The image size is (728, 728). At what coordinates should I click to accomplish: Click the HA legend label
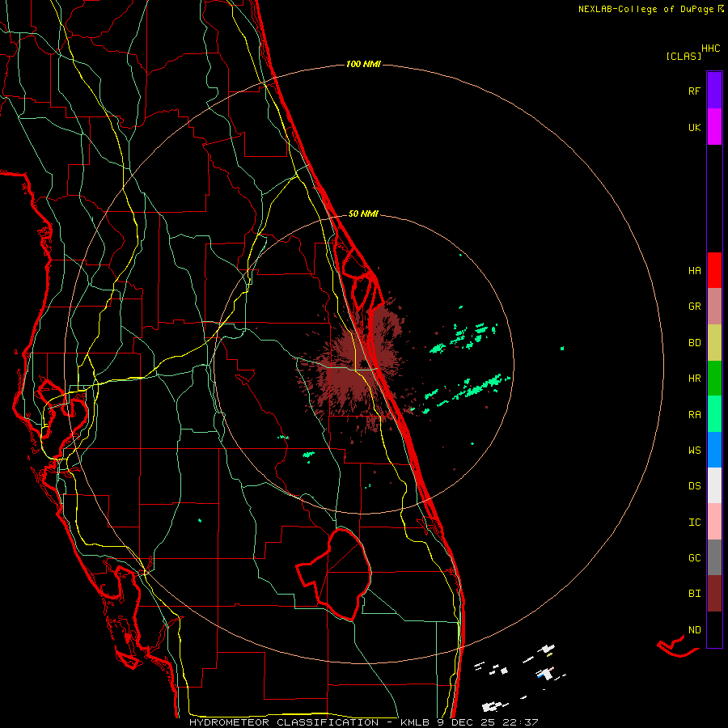(x=694, y=271)
